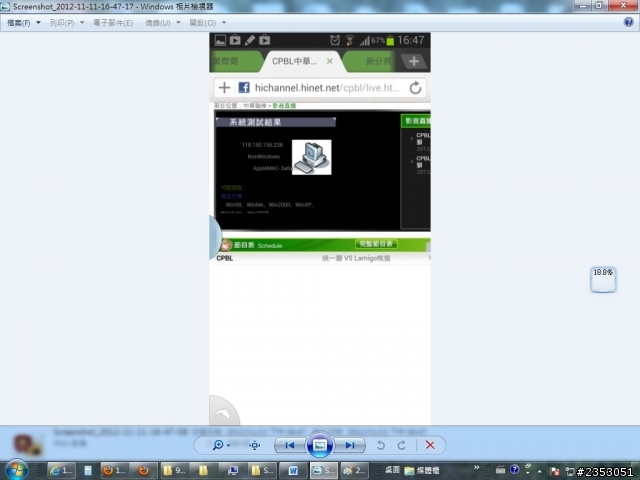Open first Firefox taskbar button
The width and height of the screenshot is (640, 480).
(x=115, y=471)
